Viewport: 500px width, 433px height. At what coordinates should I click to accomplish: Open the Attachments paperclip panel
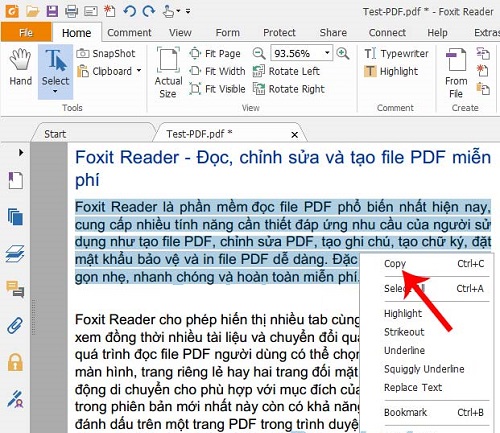15,326
